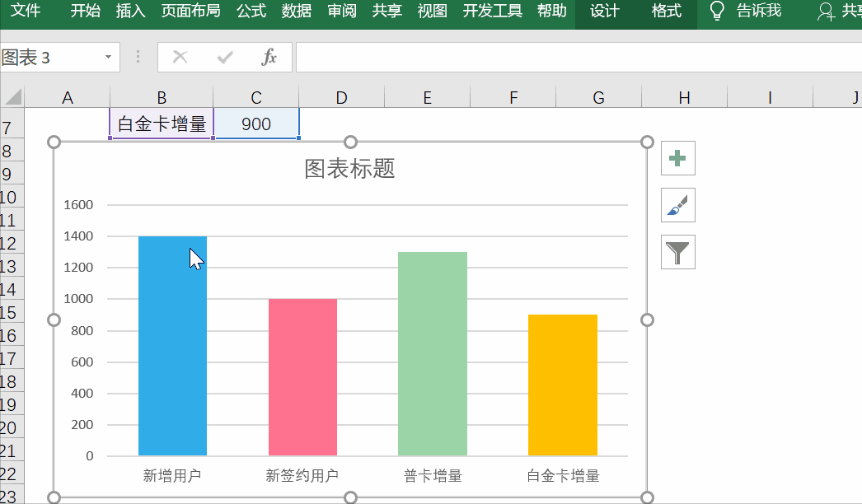The width and height of the screenshot is (862, 504).
Task: Open the chart elements plus icon
Action: coord(677,157)
